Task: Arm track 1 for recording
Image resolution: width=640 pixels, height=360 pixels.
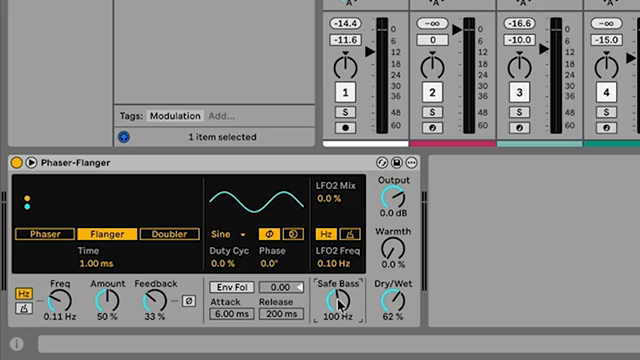Action: point(345,128)
